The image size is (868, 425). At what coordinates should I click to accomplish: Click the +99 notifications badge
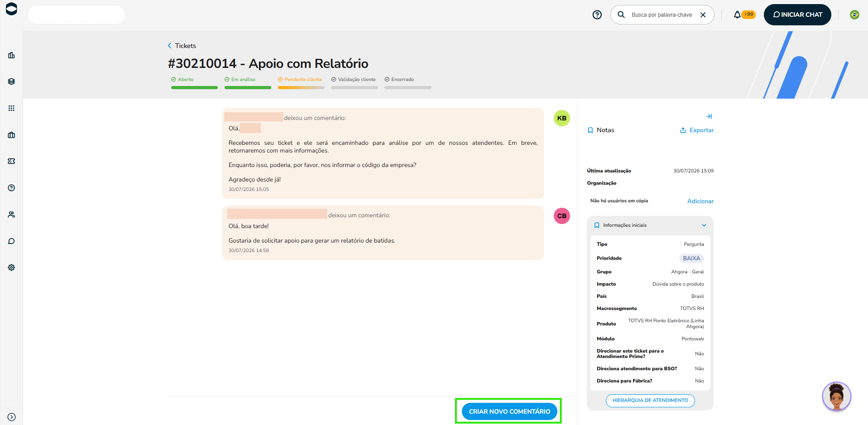749,14
